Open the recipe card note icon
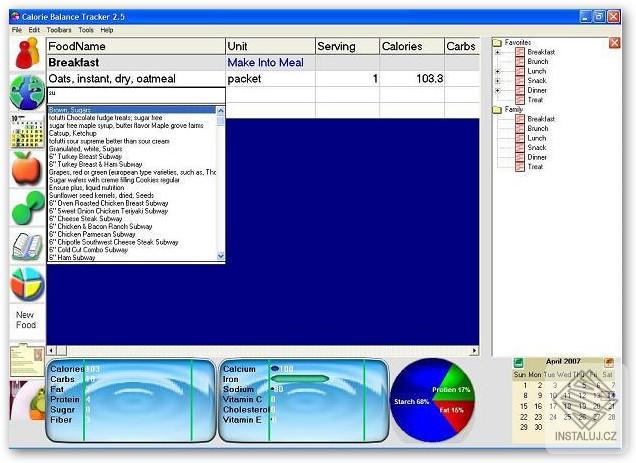Image resolution: width=636 pixels, height=463 pixels. coord(27,360)
